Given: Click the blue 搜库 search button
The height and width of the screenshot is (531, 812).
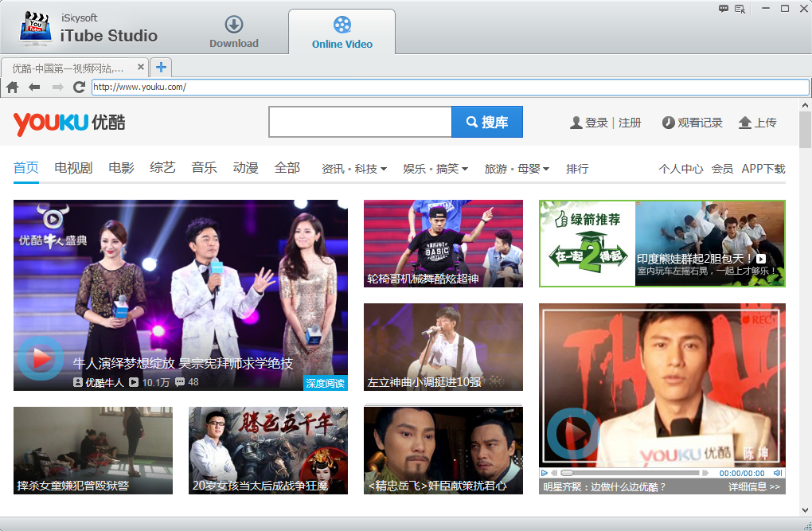Looking at the screenshot, I should 486,123.
